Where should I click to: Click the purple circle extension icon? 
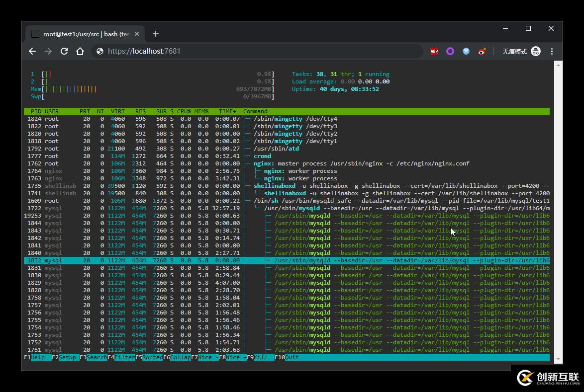pos(450,51)
